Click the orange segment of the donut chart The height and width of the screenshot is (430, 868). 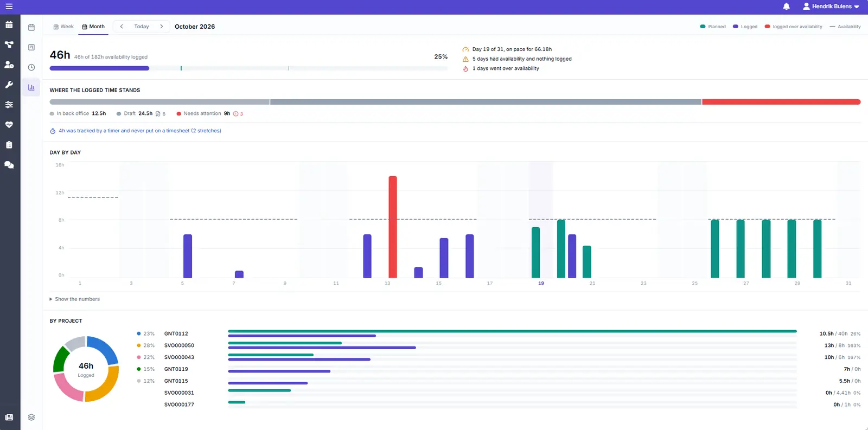[x=104, y=384]
